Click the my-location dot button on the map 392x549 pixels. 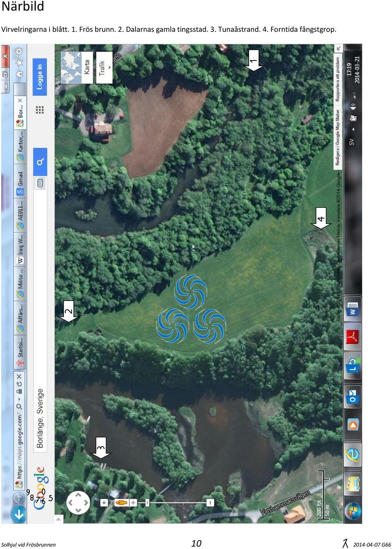[x=104, y=502]
